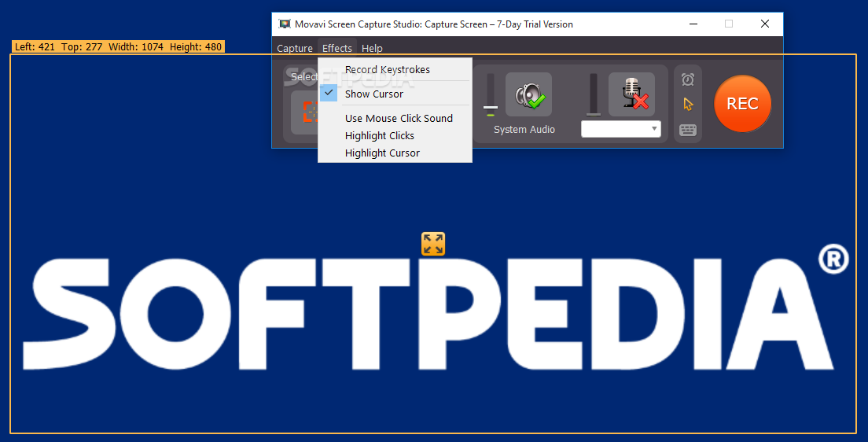Open the alarm clock timer icon
Viewport: 868px width, 442px height.
coord(687,79)
